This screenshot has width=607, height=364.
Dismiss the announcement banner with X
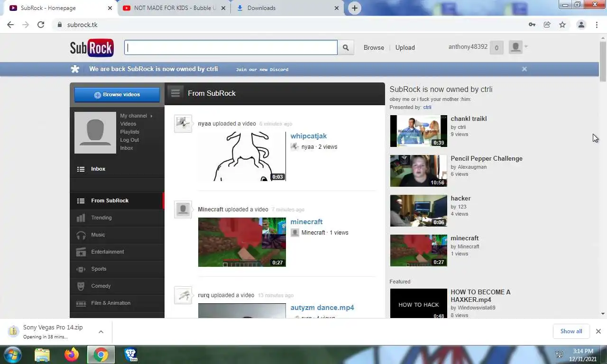[524, 69]
